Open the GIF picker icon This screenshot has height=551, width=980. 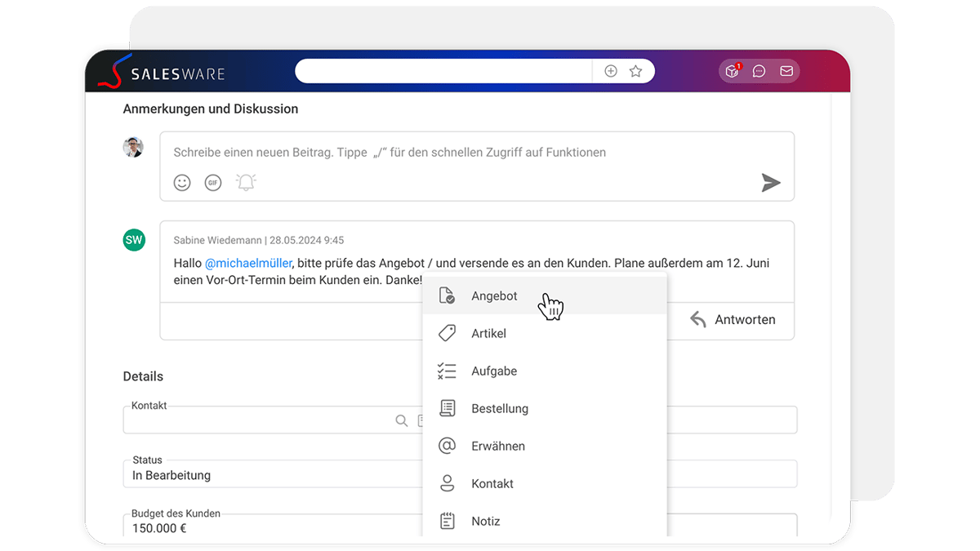click(213, 183)
